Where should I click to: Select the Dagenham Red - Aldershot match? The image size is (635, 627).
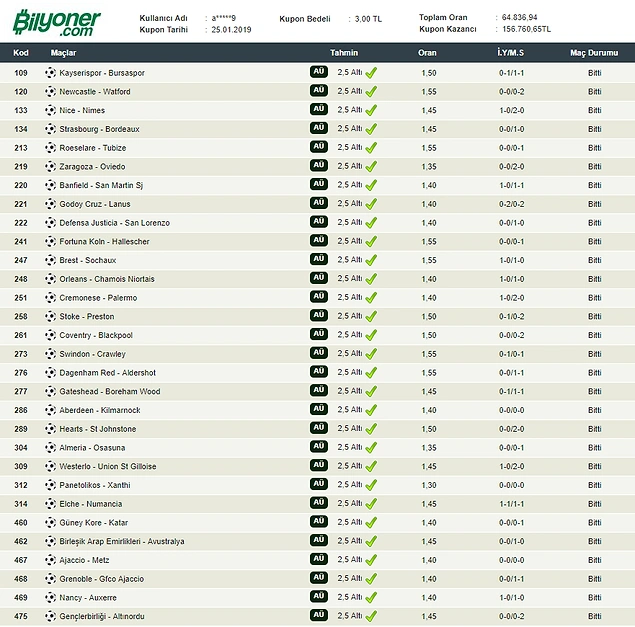click(x=108, y=373)
